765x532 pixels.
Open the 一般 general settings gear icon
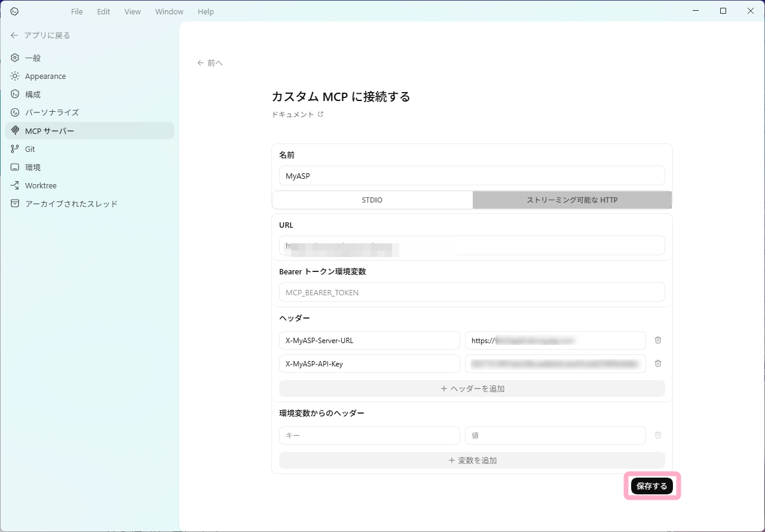point(15,58)
